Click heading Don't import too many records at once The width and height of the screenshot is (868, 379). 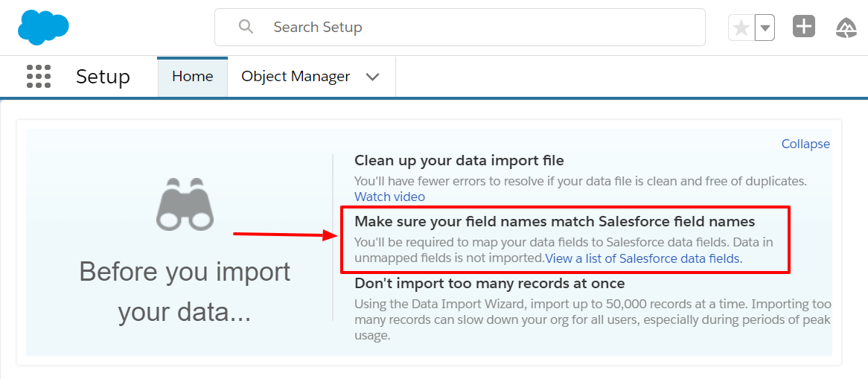click(x=490, y=284)
